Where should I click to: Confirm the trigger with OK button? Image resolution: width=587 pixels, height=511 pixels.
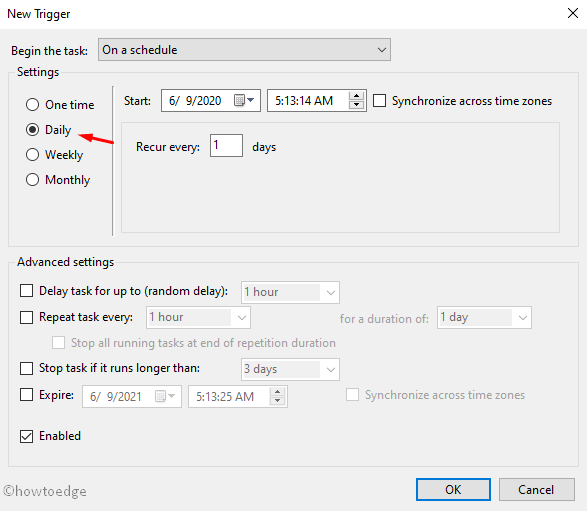[453, 489]
